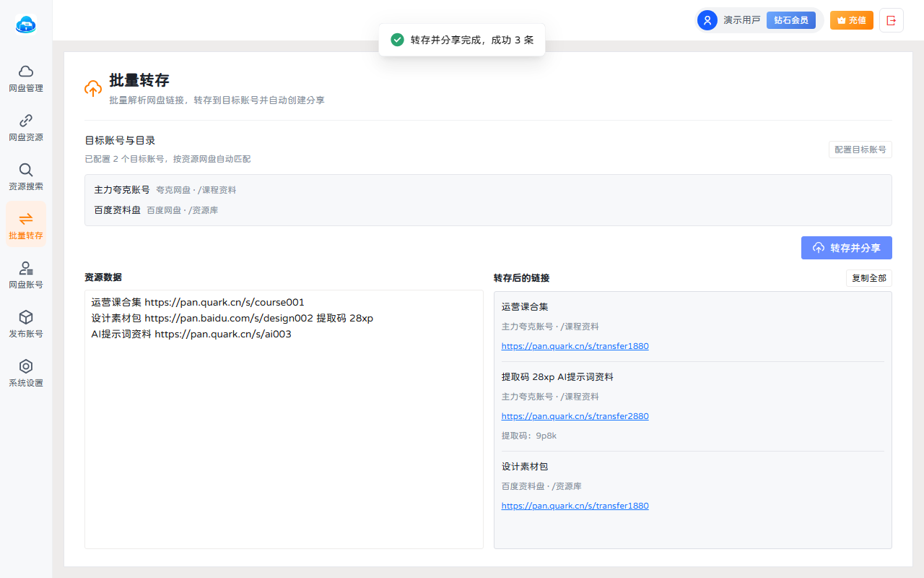This screenshot has width=924, height=578.
Task: Click the user avatar icon
Action: [x=707, y=20]
